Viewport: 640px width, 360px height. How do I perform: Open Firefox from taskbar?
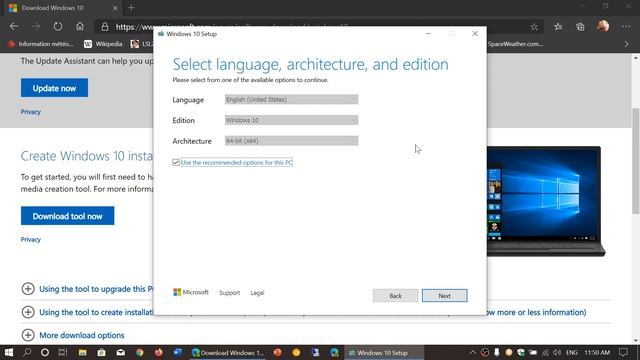(x=159, y=352)
